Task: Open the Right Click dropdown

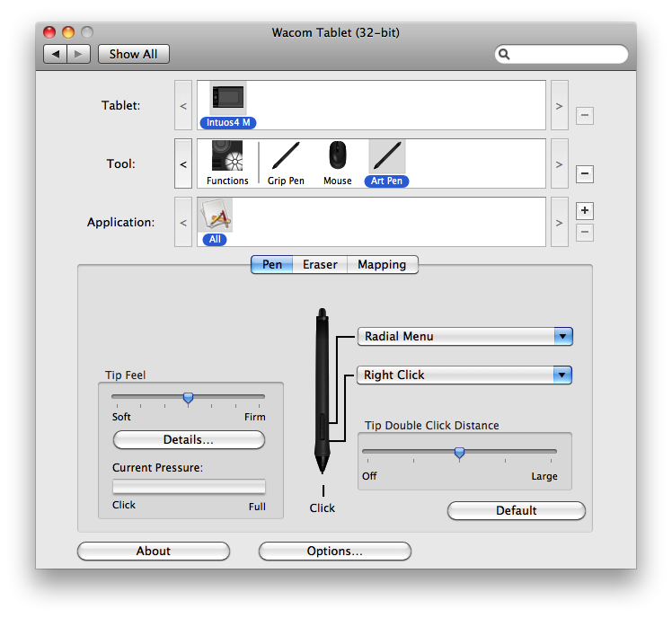Action: point(464,375)
